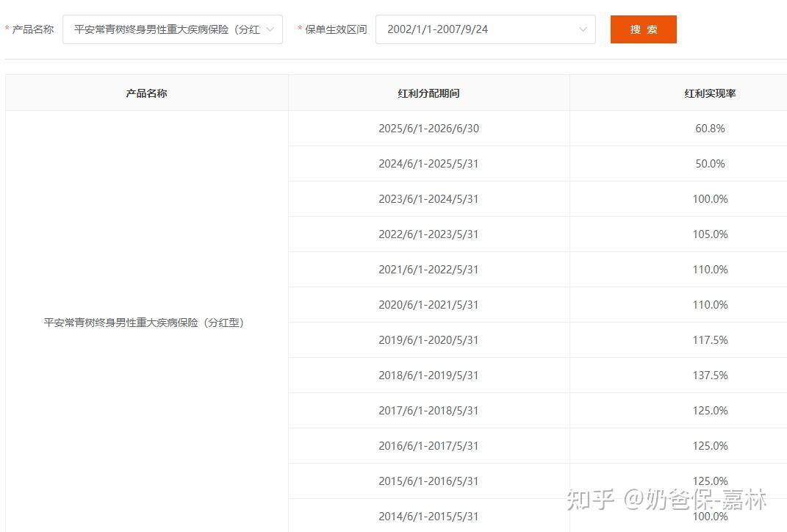Viewport: 787px width, 532px height.
Task: Click the 50.0% dividend rate value
Action: coord(710,164)
